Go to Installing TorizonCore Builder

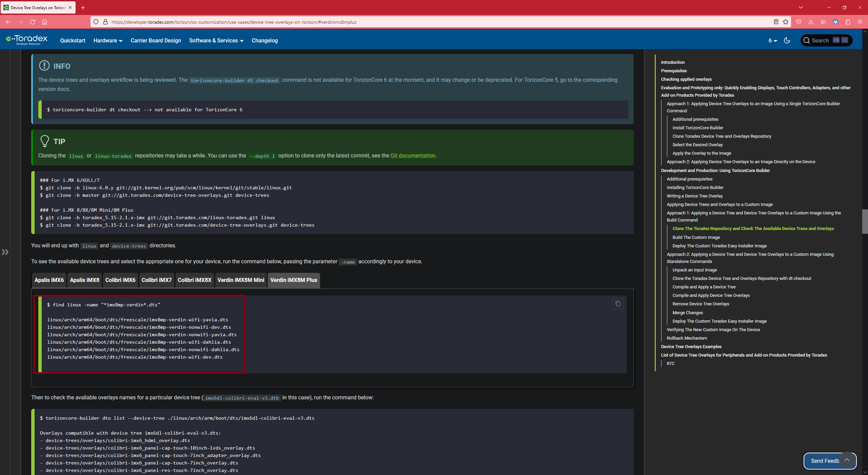(695, 187)
